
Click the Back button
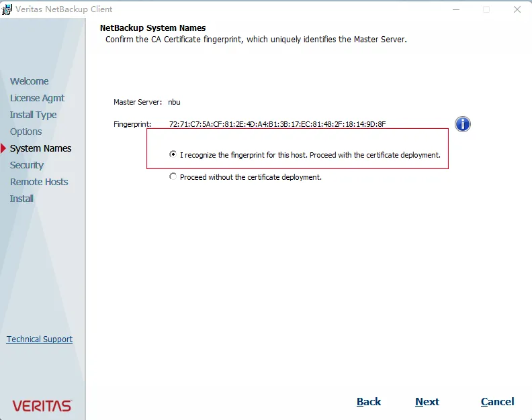click(x=369, y=402)
